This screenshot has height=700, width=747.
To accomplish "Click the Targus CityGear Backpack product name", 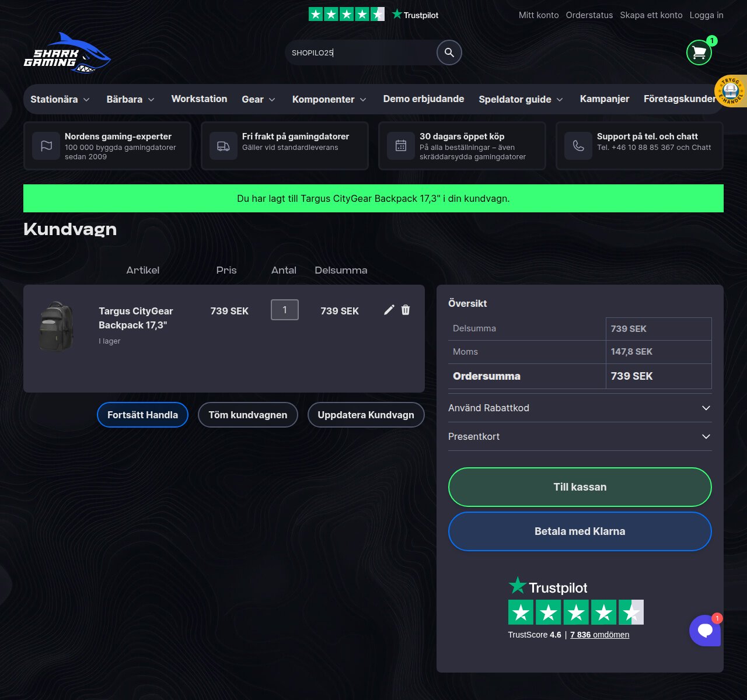I will [x=136, y=318].
